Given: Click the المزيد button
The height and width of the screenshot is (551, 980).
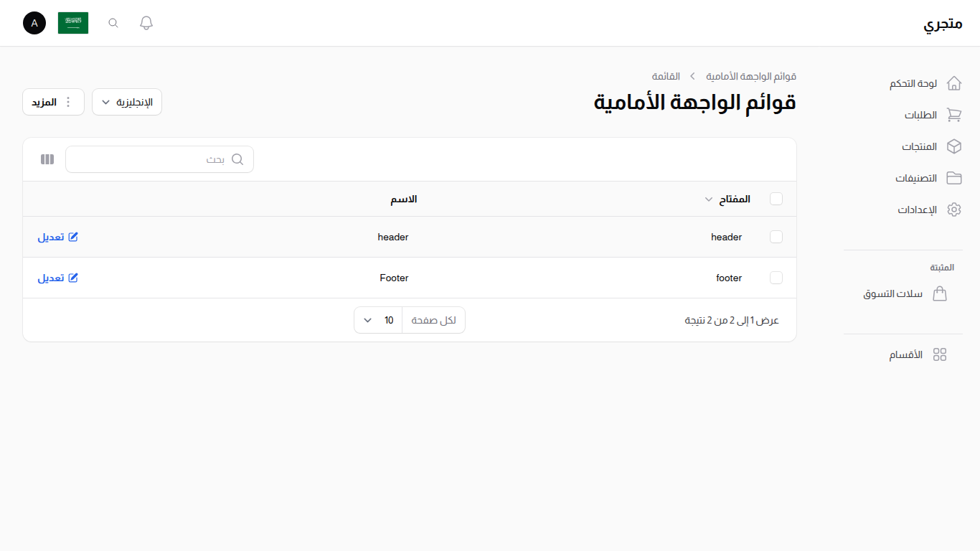Looking at the screenshot, I should coord(53,102).
